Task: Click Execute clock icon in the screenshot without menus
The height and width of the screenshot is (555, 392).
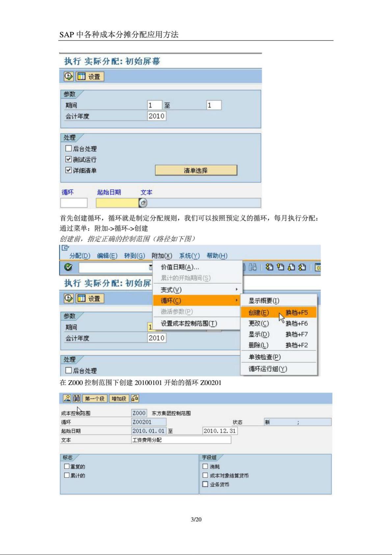Action: [68, 76]
